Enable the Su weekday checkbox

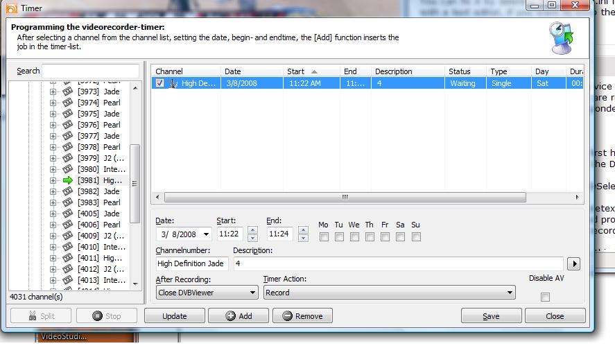(416, 237)
